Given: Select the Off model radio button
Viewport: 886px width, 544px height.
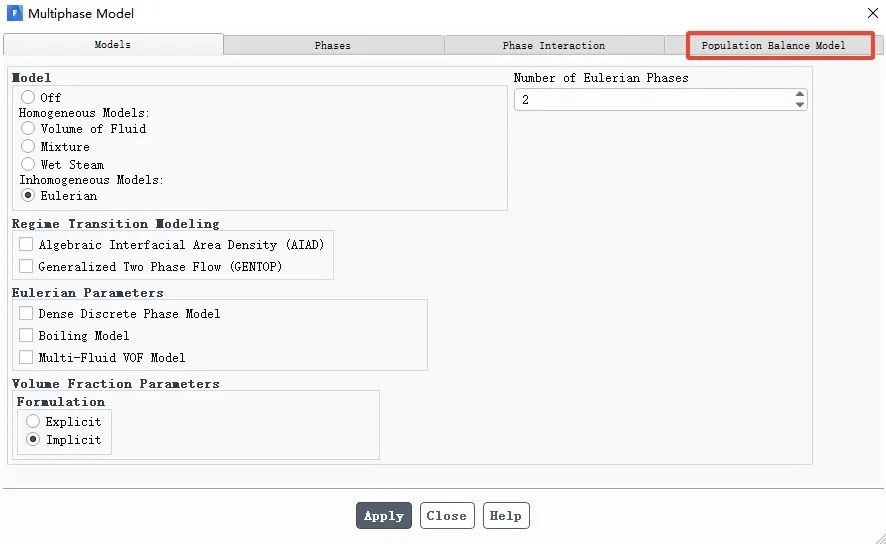Looking at the screenshot, I should click(x=28, y=97).
